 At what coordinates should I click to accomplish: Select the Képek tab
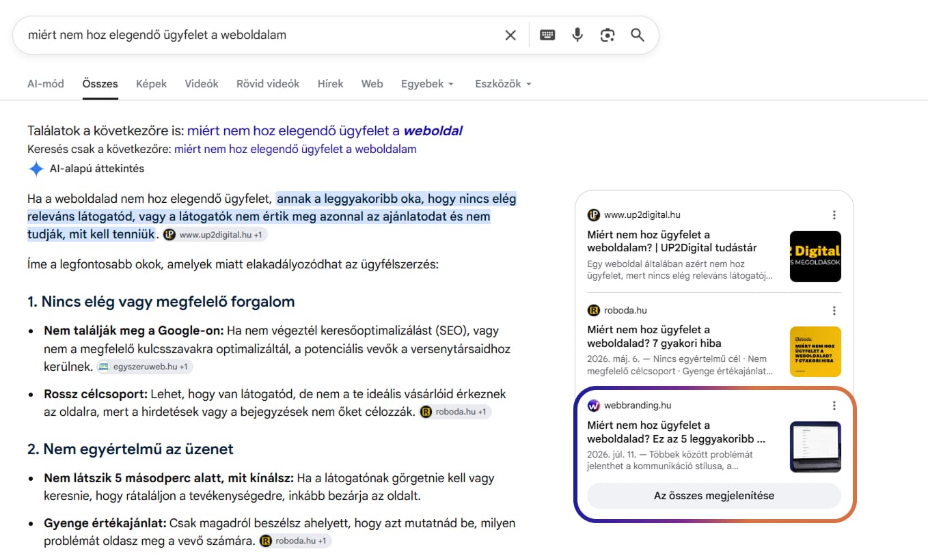click(x=151, y=84)
